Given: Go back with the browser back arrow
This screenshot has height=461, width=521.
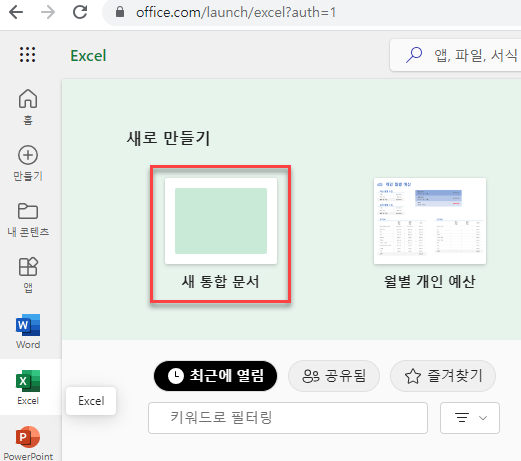Looking at the screenshot, I should click(16, 12).
